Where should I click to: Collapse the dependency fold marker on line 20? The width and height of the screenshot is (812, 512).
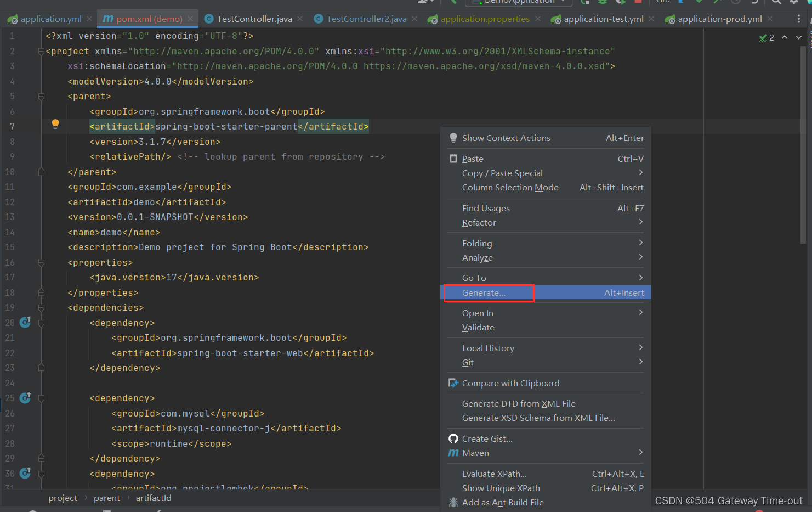41,323
